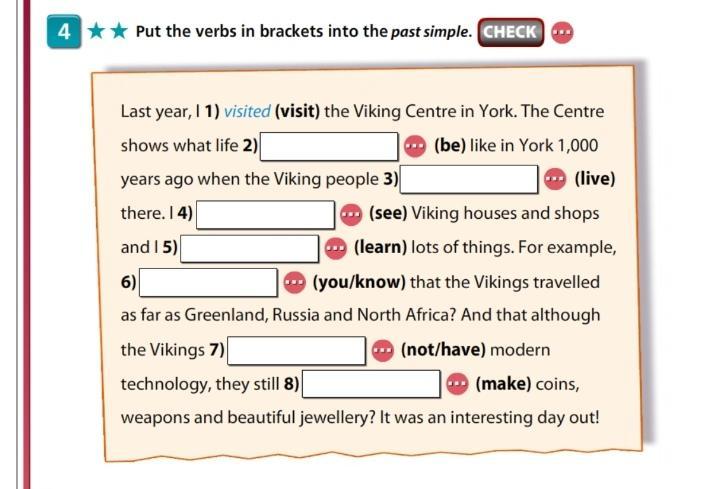Screen dimensions: 720x489
Task: Focus answer box 4 for verb (see)
Action: click(265, 214)
